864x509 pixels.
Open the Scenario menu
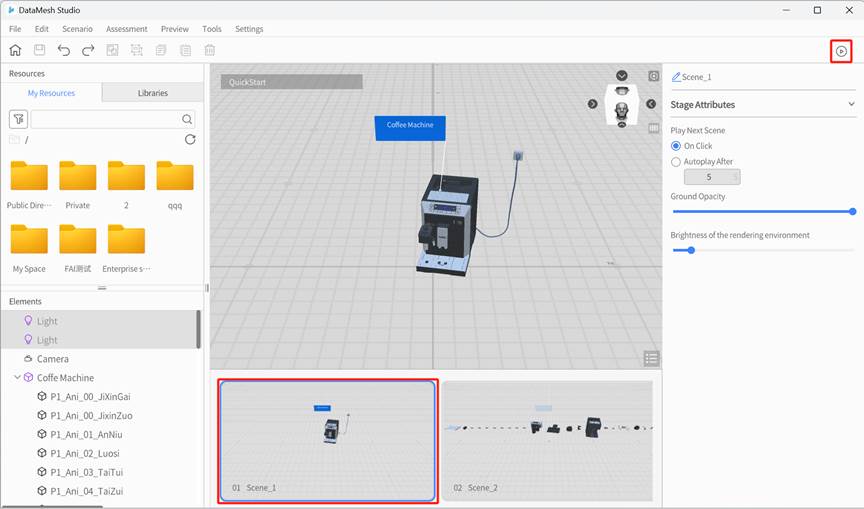click(77, 29)
